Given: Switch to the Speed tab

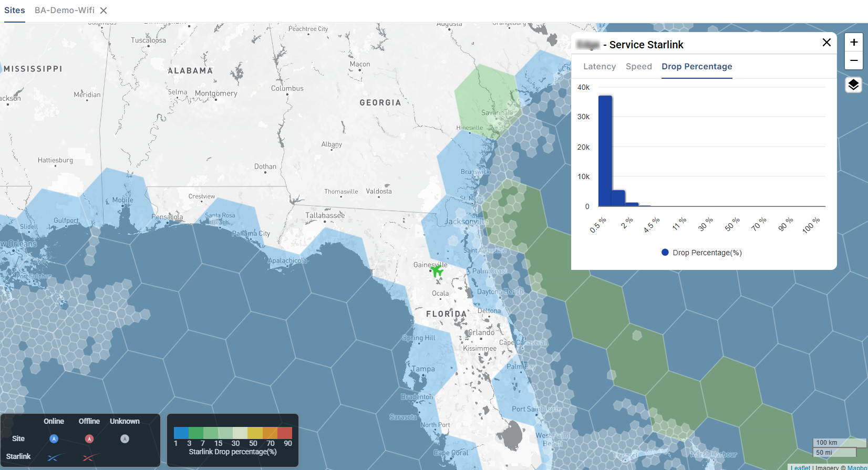Looking at the screenshot, I should 638,67.
